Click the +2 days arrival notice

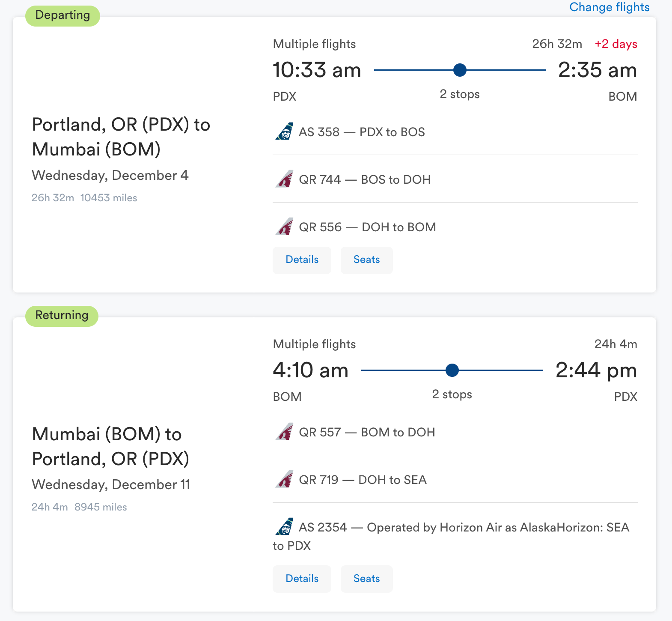click(616, 44)
